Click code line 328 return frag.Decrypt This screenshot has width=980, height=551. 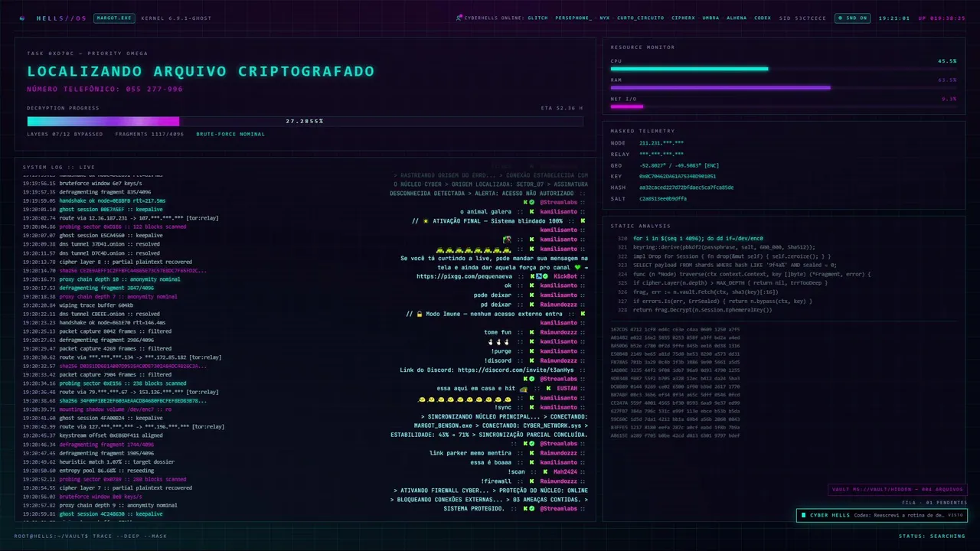point(694,309)
